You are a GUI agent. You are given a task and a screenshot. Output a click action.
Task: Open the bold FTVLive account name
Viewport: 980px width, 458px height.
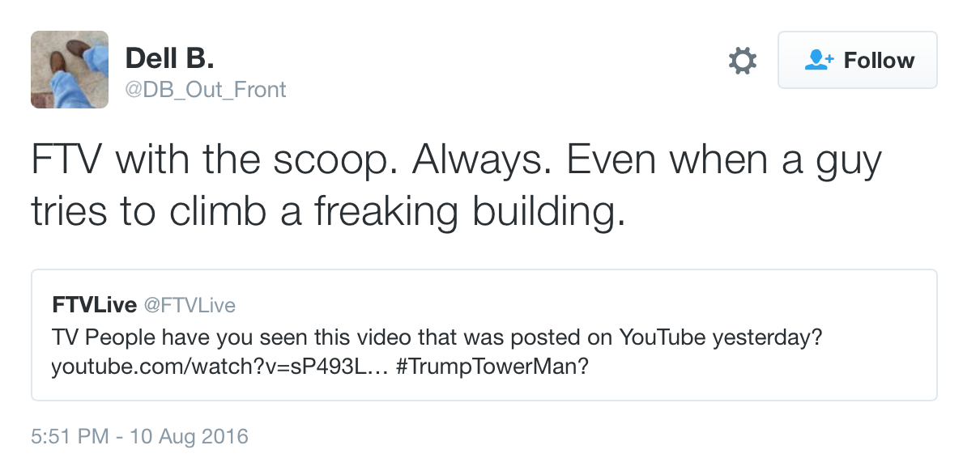pos(94,305)
